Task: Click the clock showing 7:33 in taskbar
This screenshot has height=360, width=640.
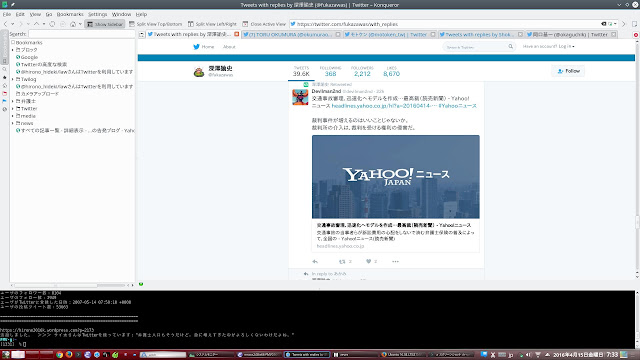Action: click(612, 355)
